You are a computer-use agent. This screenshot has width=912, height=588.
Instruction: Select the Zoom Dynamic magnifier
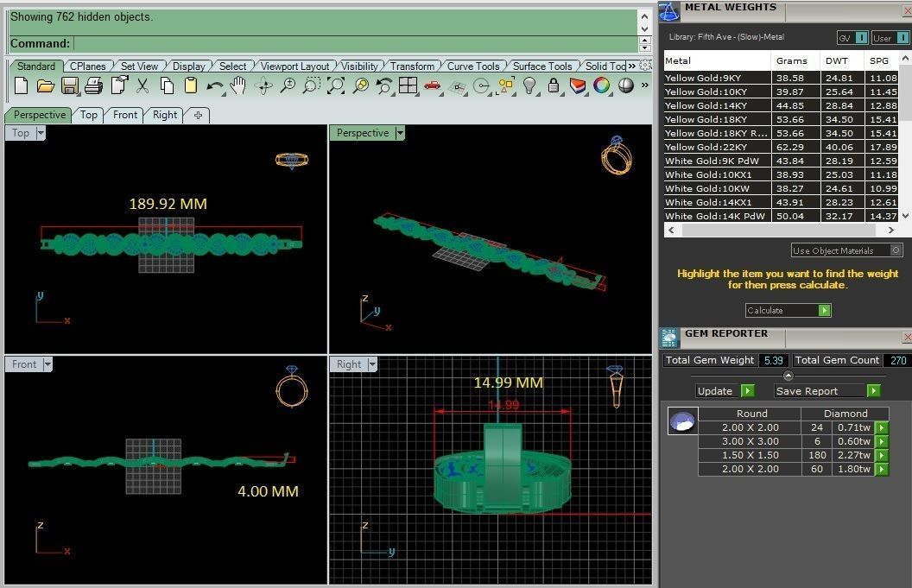288,86
